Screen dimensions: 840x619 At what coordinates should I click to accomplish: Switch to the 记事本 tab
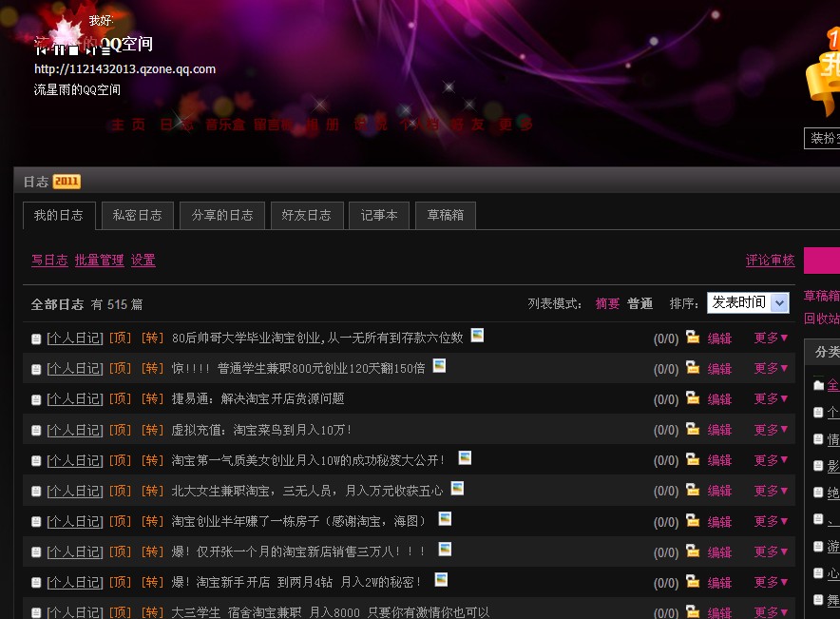click(x=379, y=216)
